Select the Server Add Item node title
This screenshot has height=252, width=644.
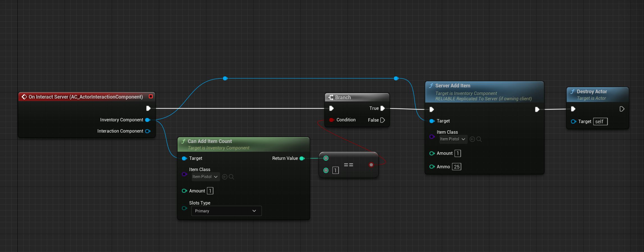(x=453, y=86)
